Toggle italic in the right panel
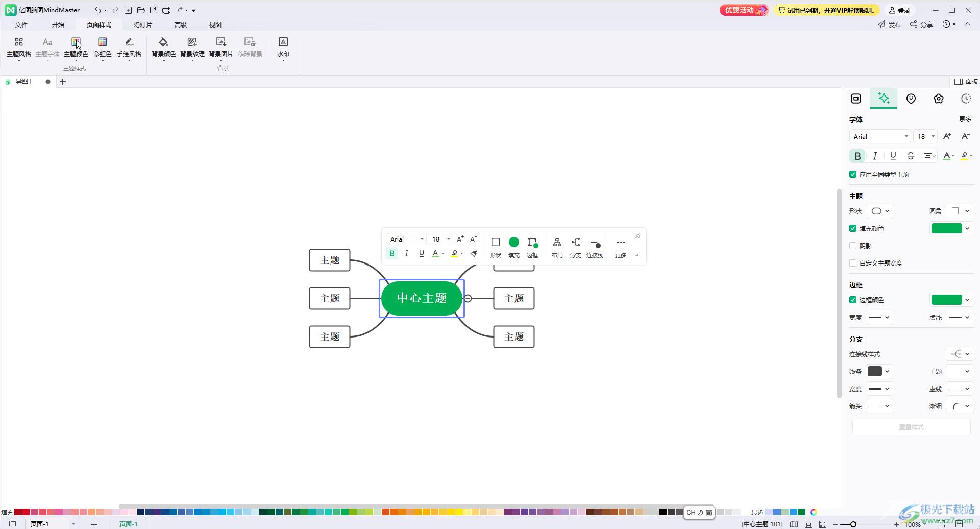This screenshot has width=980, height=529. pyautogui.click(x=875, y=156)
